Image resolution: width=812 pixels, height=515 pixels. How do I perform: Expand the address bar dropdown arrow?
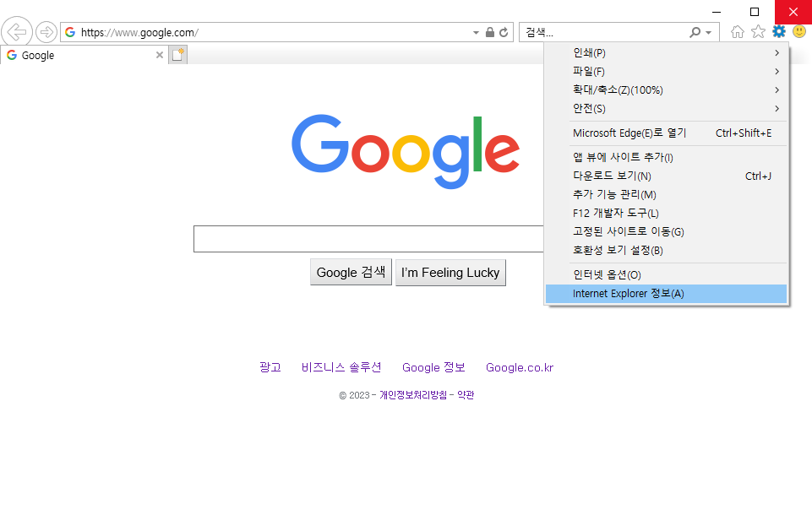pyautogui.click(x=476, y=32)
